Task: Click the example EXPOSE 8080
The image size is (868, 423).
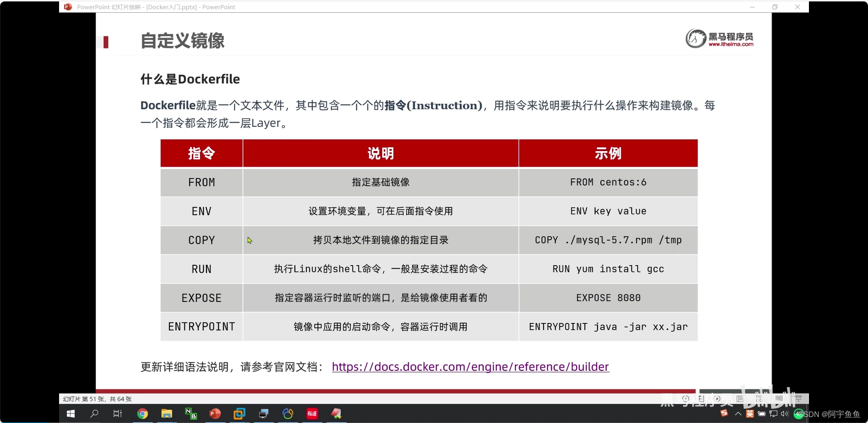Action: (608, 298)
